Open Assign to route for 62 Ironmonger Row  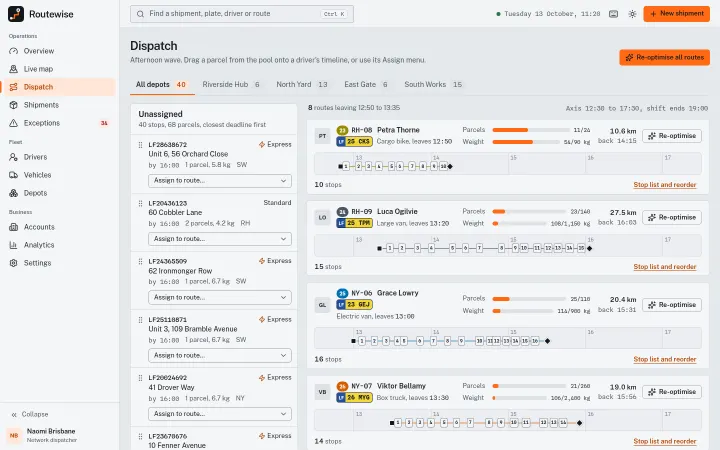pos(219,298)
